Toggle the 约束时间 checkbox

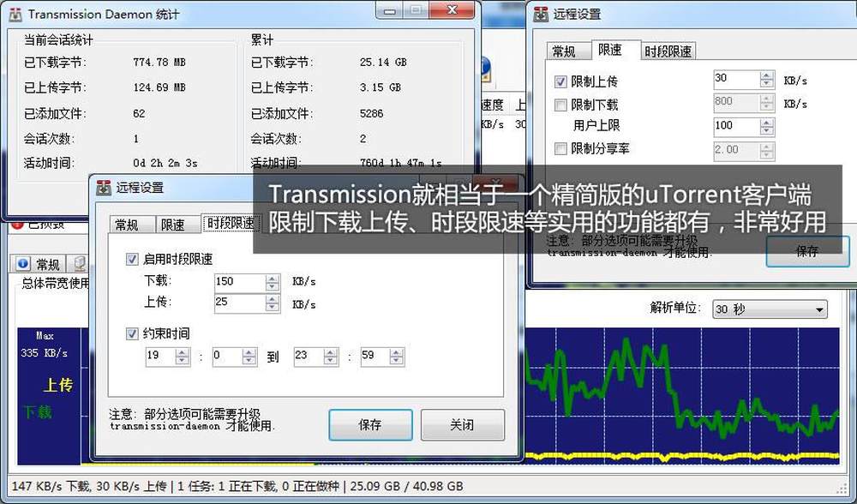pyautogui.click(x=132, y=333)
